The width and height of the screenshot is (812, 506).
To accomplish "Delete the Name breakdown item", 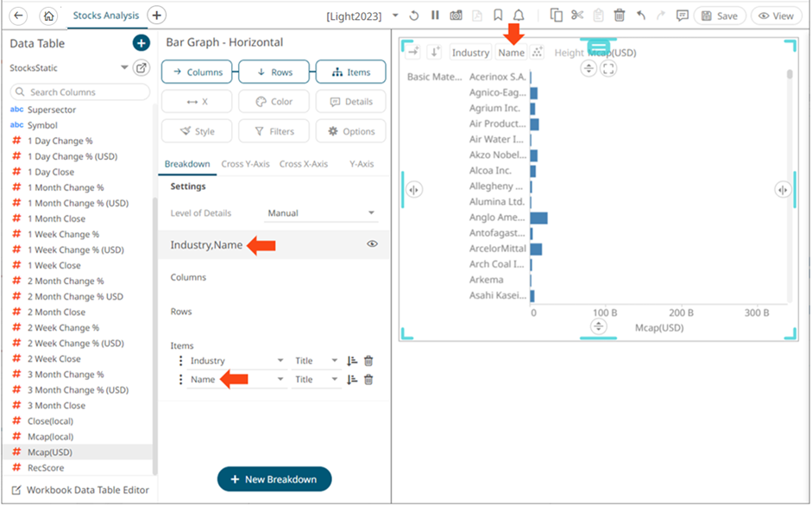I will point(368,380).
